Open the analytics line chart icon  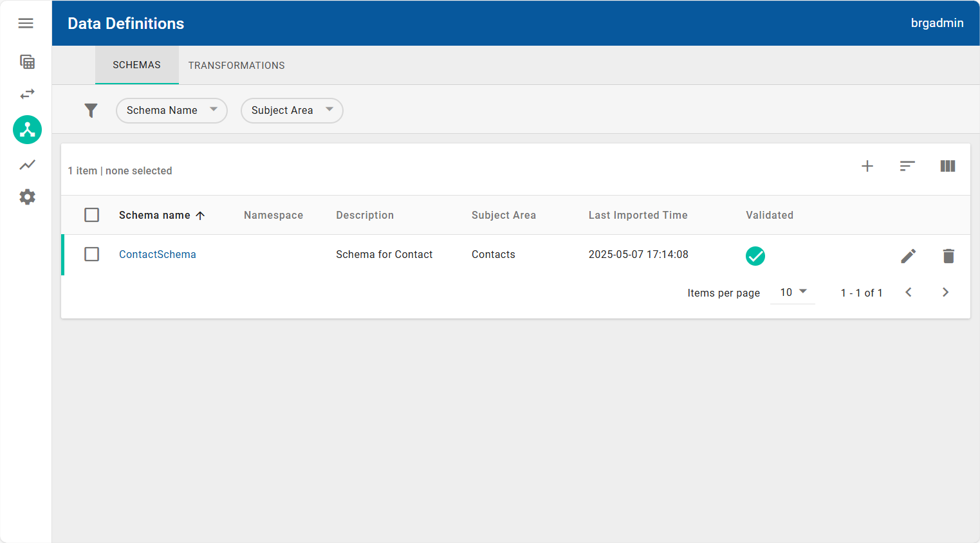coord(27,165)
